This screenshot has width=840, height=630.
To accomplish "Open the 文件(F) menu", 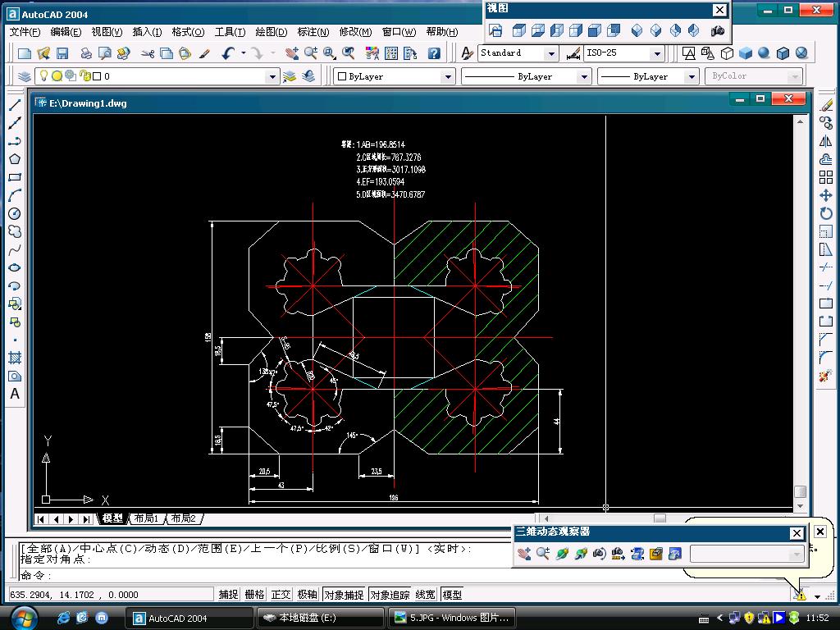I will point(25,32).
